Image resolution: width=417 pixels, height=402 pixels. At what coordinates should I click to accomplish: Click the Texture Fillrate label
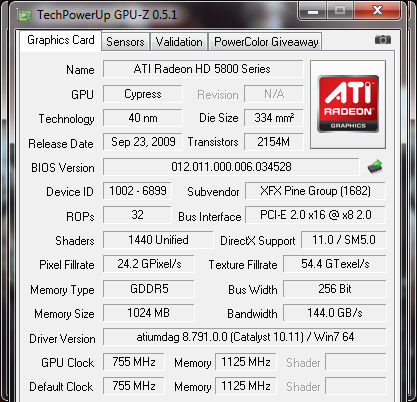243,265
